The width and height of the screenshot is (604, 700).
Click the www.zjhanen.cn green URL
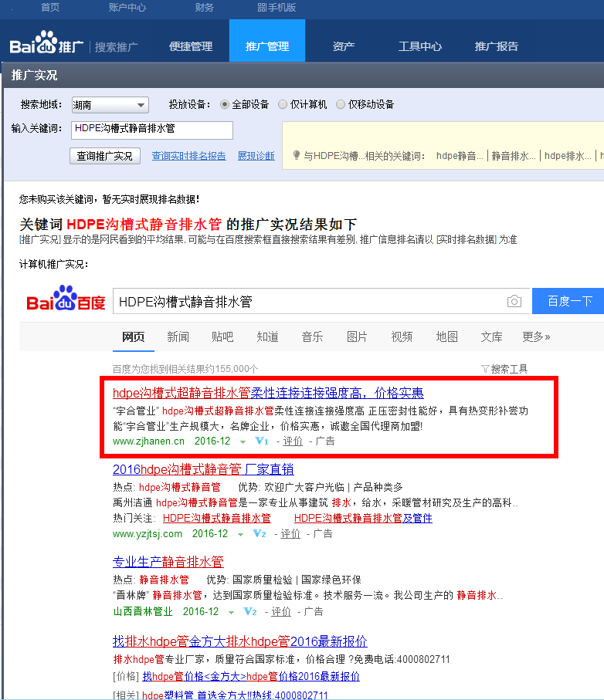(x=149, y=441)
